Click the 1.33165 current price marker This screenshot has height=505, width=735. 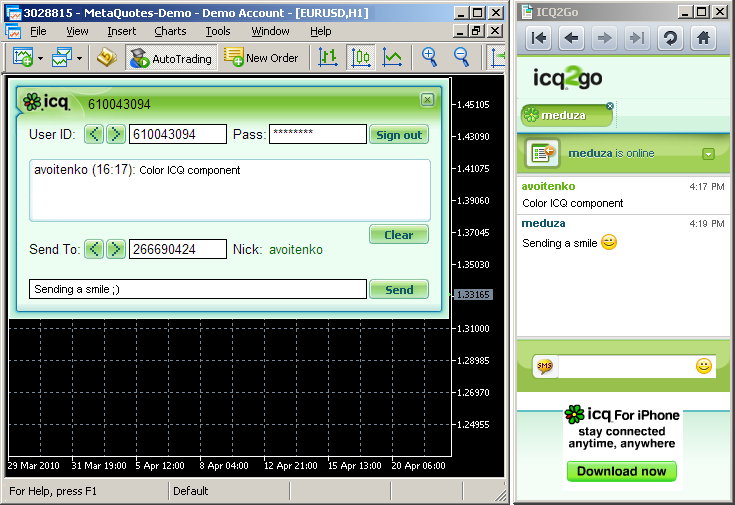(473, 294)
